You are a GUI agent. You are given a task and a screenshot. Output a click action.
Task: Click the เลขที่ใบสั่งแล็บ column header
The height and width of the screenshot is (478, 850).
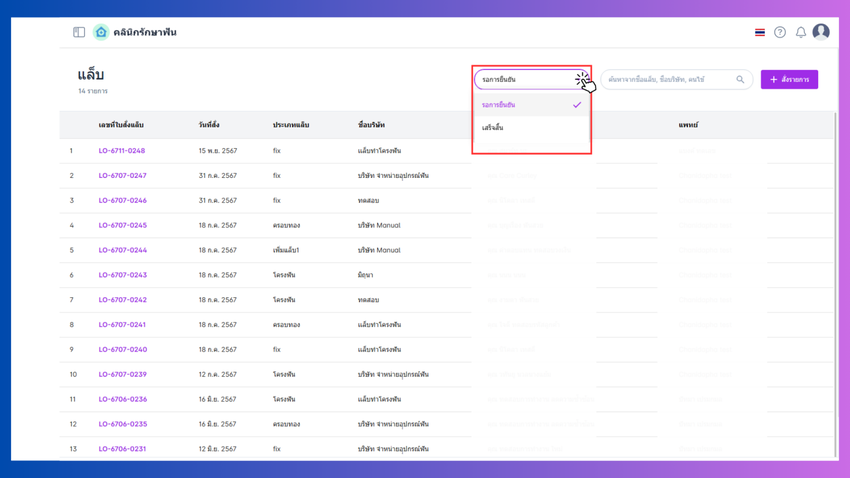pos(121,125)
